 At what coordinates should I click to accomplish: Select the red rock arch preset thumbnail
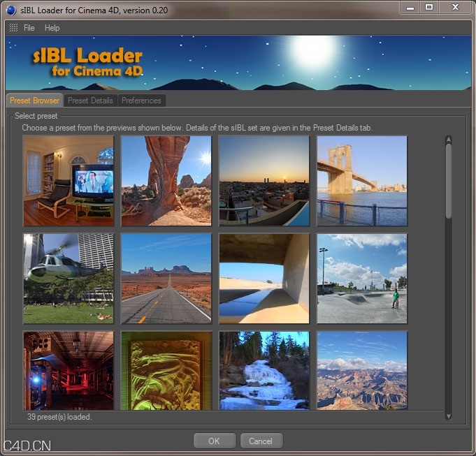click(x=166, y=181)
